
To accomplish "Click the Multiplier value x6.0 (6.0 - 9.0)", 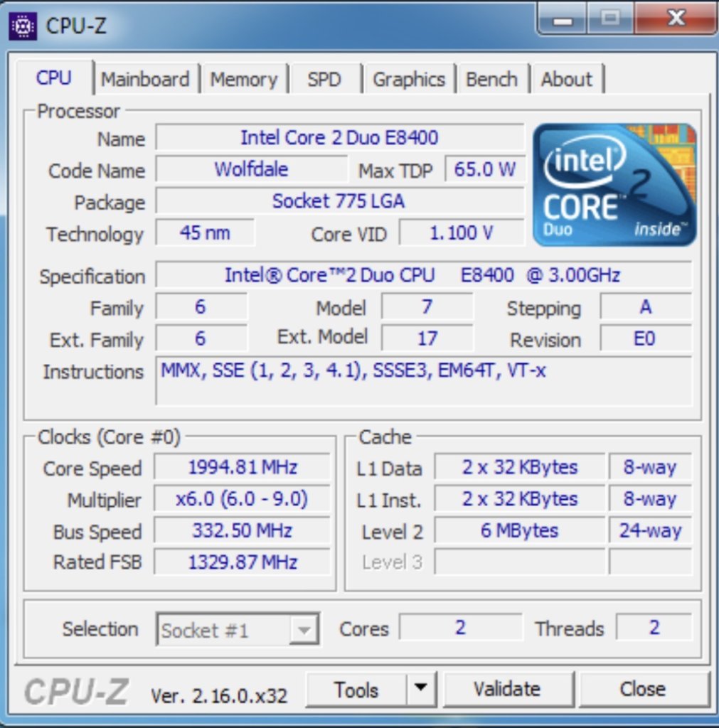I will click(242, 498).
